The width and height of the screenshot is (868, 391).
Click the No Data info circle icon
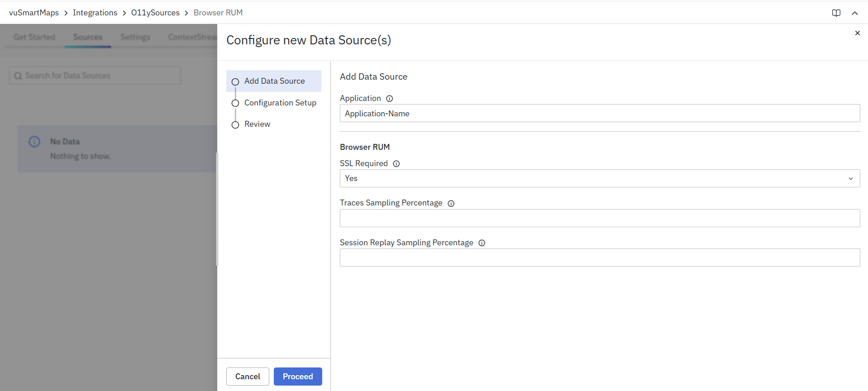point(34,142)
